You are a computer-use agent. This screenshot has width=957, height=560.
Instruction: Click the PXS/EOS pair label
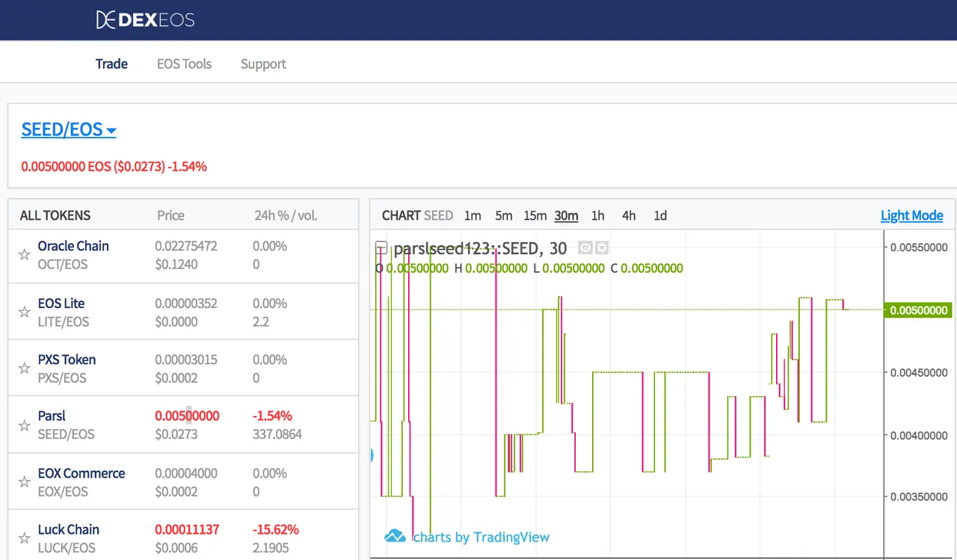tap(62, 378)
